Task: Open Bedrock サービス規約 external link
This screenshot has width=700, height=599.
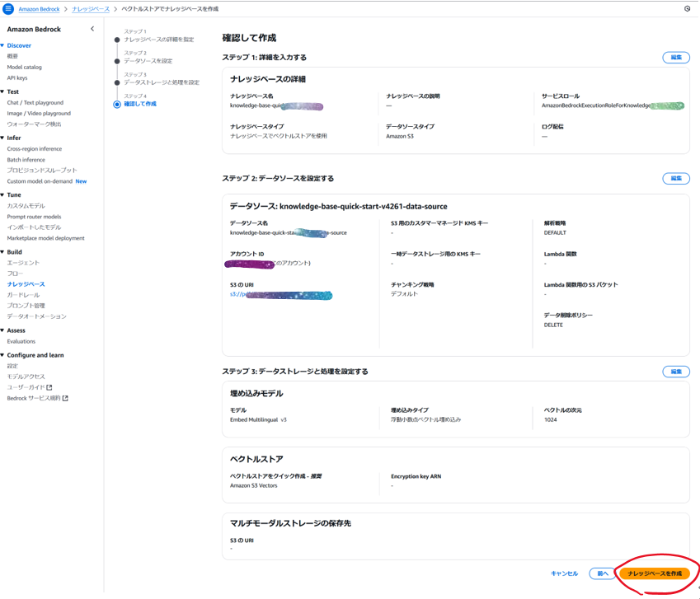Action: coord(37,398)
